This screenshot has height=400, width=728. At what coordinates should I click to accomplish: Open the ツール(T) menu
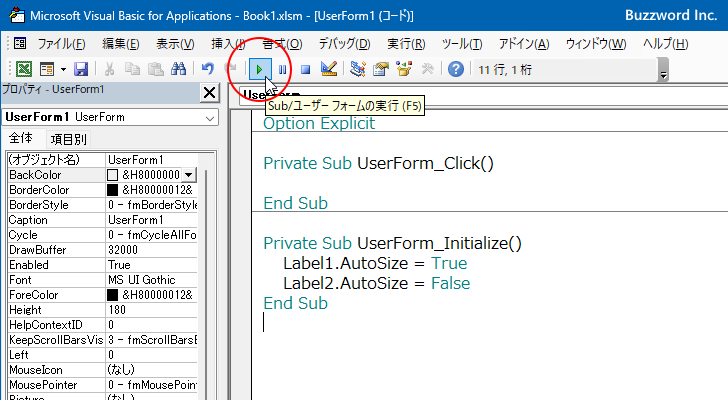462,44
